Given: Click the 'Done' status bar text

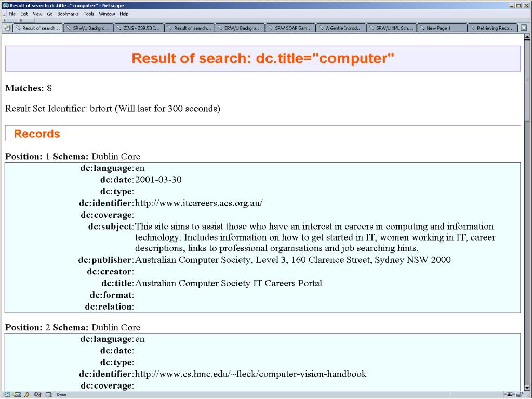Looking at the screenshot, I should coord(61,395).
